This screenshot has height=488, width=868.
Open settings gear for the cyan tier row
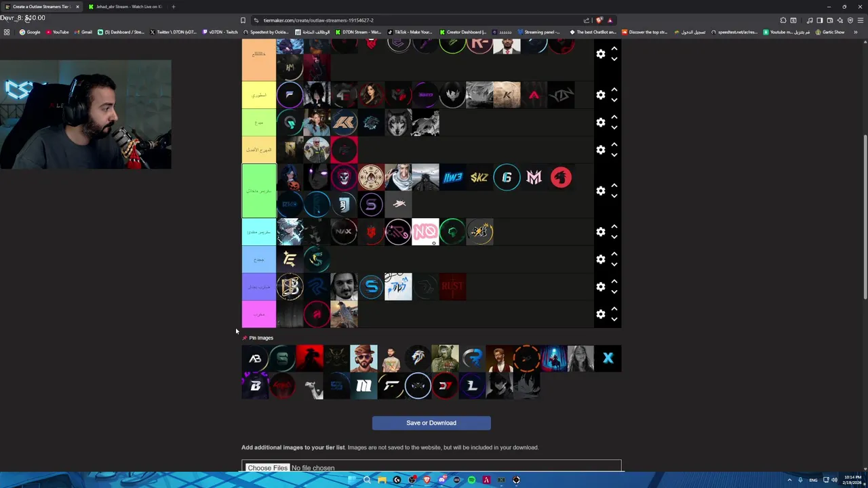tap(601, 232)
